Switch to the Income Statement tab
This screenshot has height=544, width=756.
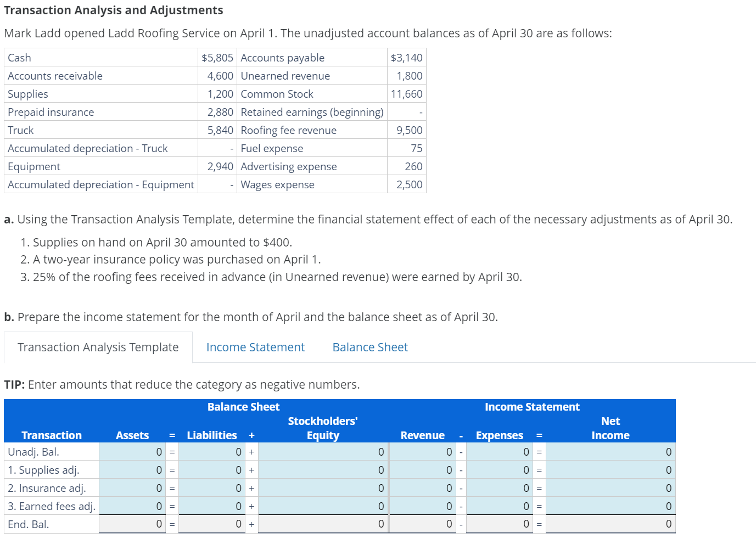[255, 347]
